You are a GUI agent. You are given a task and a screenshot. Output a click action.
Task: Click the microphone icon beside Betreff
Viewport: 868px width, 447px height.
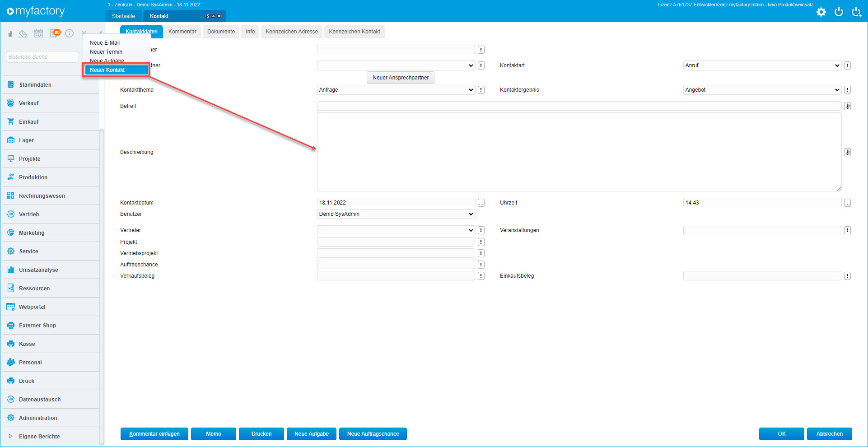click(x=847, y=106)
